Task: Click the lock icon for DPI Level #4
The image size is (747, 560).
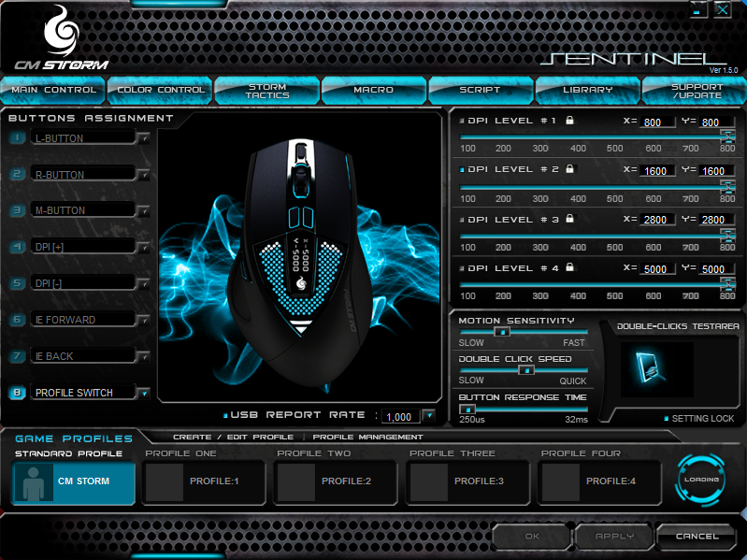Action: click(x=569, y=267)
